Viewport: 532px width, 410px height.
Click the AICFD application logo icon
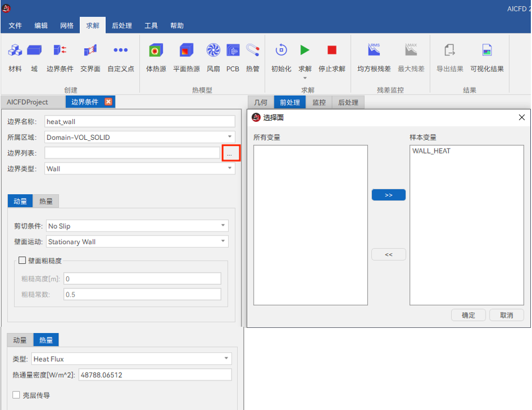click(x=6, y=8)
